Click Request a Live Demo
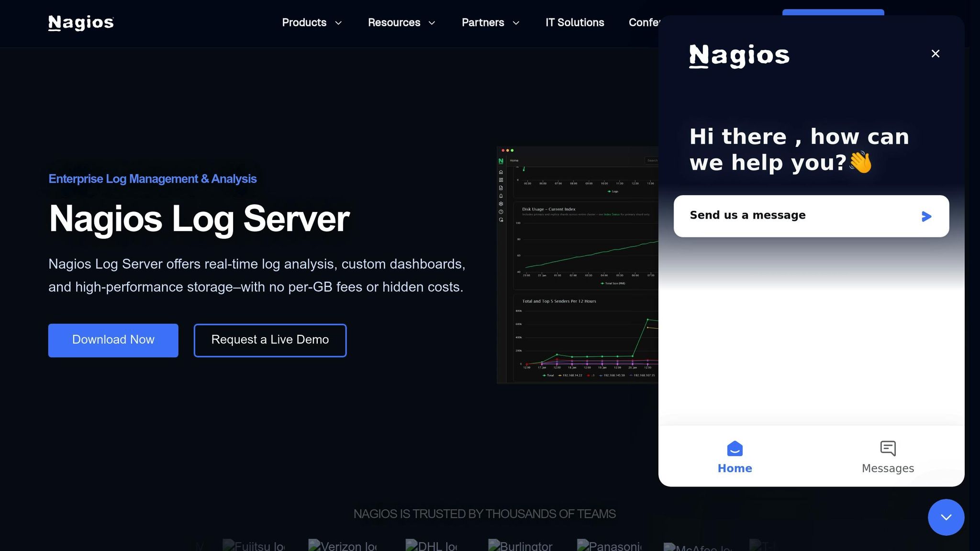980x551 pixels. pyautogui.click(x=270, y=340)
